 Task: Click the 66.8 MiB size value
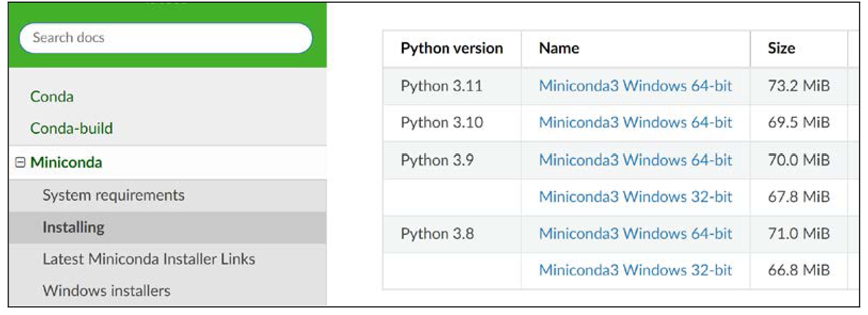[799, 270]
